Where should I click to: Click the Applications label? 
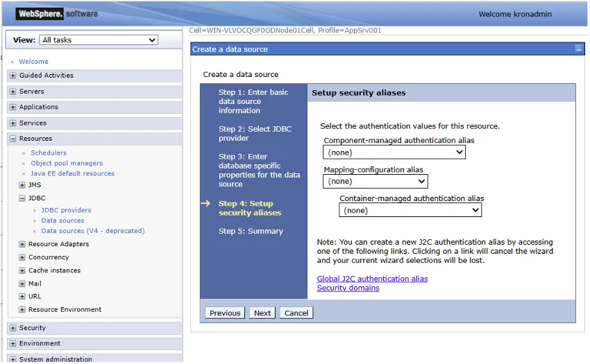pos(39,107)
